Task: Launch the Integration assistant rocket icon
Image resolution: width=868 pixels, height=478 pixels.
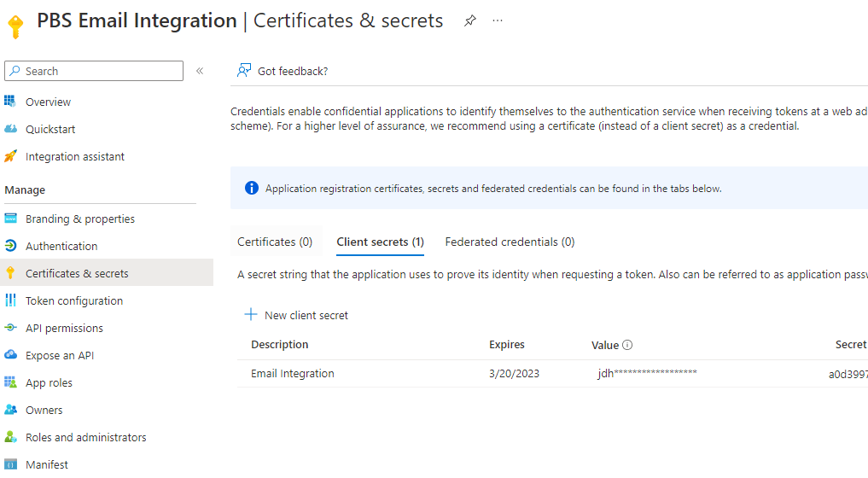Action: click(x=10, y=156)
